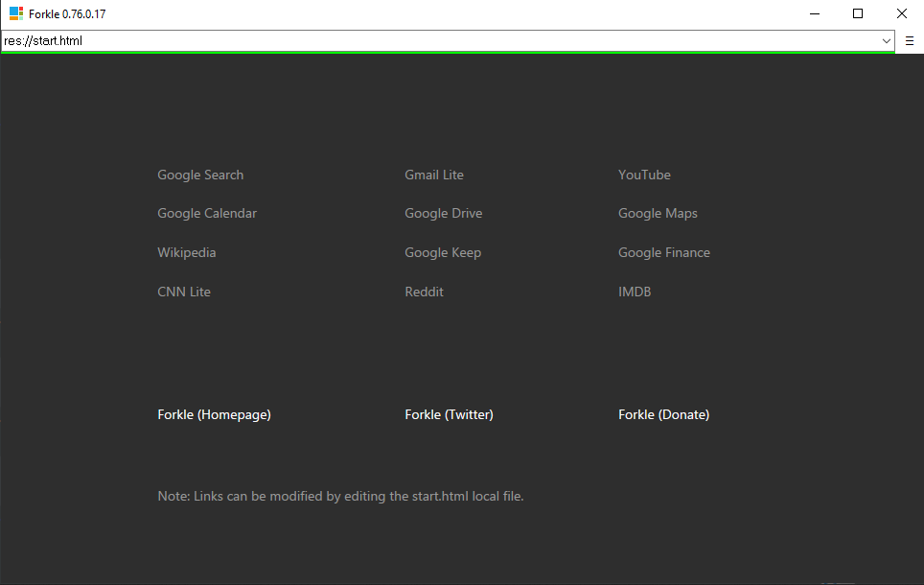Open the Reddit link
The height and width of the screenshot is (585, 924).
(x=425, y=292)
